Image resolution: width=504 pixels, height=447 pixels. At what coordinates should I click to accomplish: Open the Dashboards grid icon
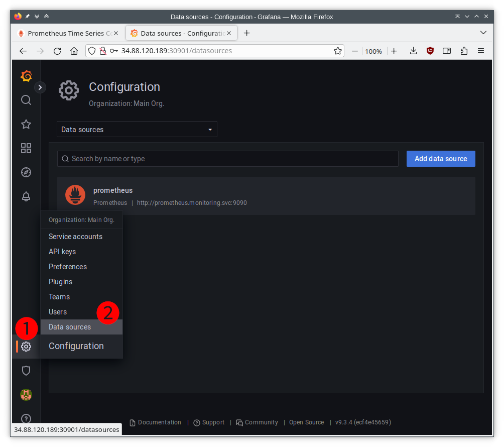click(x=26, y=148)
